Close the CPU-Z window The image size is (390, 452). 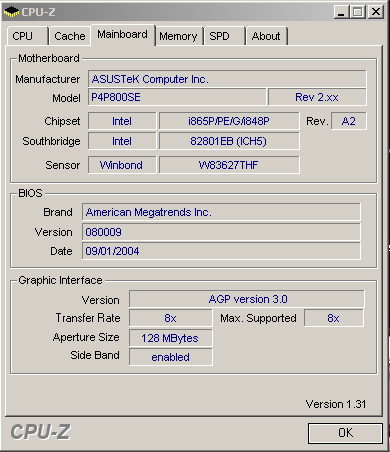click(x=376, y=12)
